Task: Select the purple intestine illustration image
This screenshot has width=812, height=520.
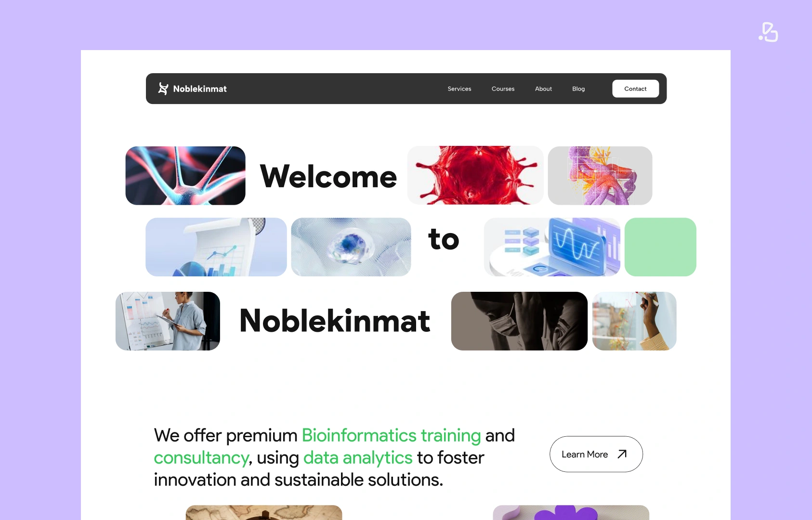Action: [x=600, y=176]
